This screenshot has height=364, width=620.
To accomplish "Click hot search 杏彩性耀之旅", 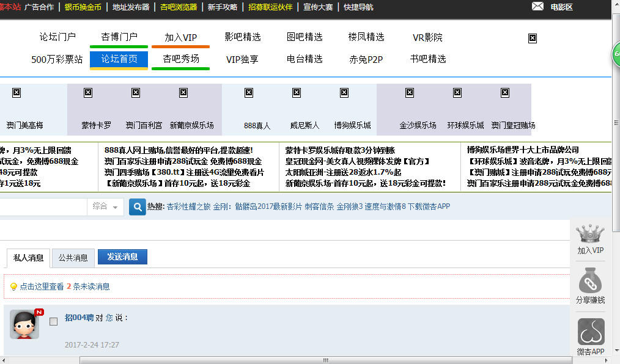I will tap(188, 206).
